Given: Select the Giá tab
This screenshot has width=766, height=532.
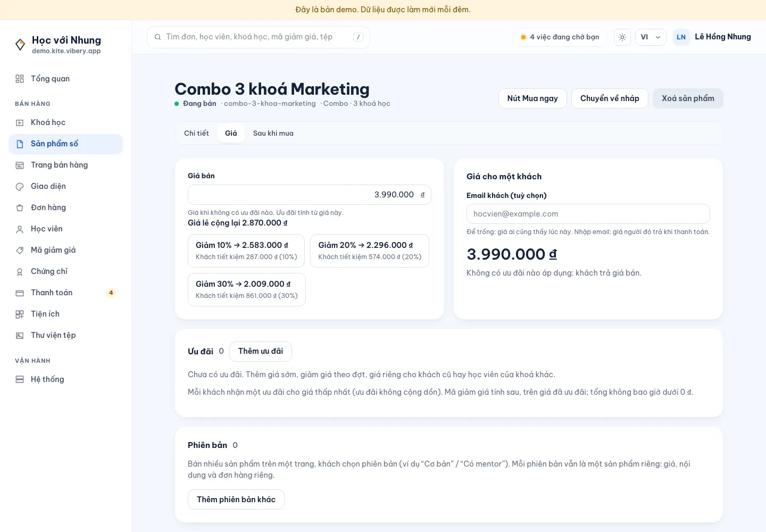Looking at the screenshot, I should coord(231,133).
